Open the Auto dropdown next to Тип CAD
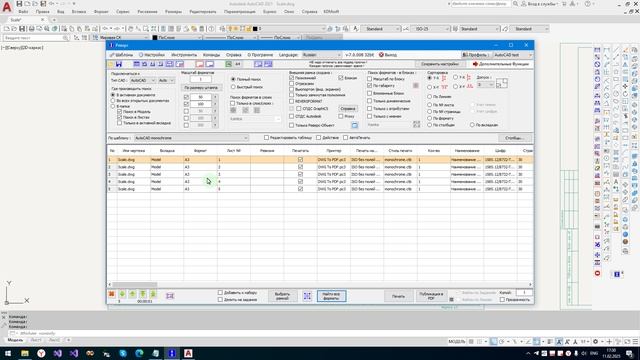Screen dimensions: 640x360 coord(166,80)
